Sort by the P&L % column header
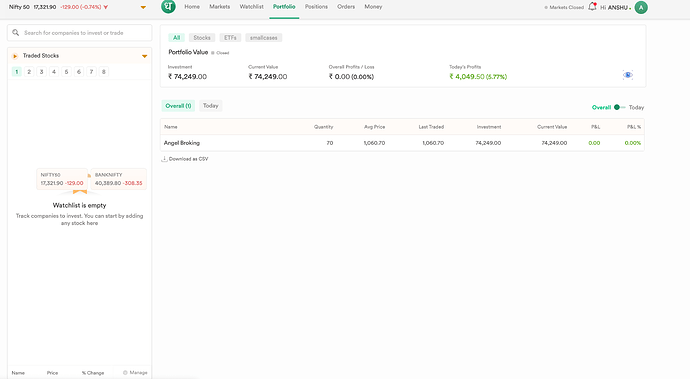Screen dimensions: 690x379 (634, 127)
